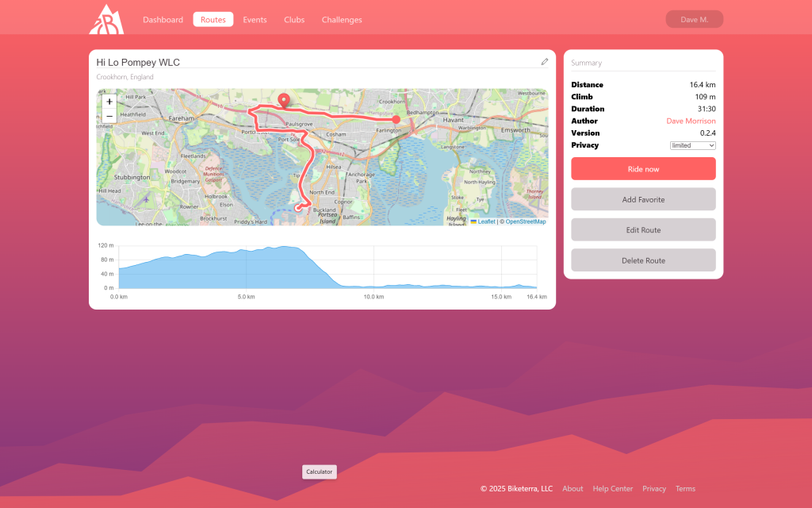Select the 31:30 duration value
The width and height of the screenshot is (812, 508).
(707, 109)
